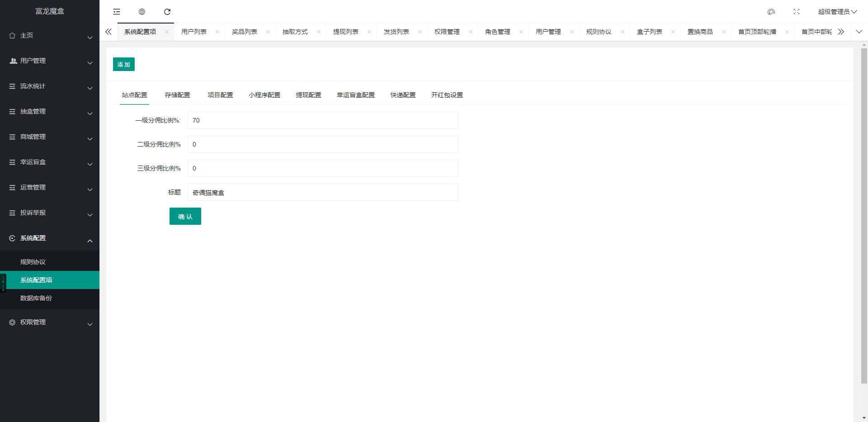Open the 开红包设置 settings tab
The width and height of the screenshot is (868, 422).
[x=447, y=95]
